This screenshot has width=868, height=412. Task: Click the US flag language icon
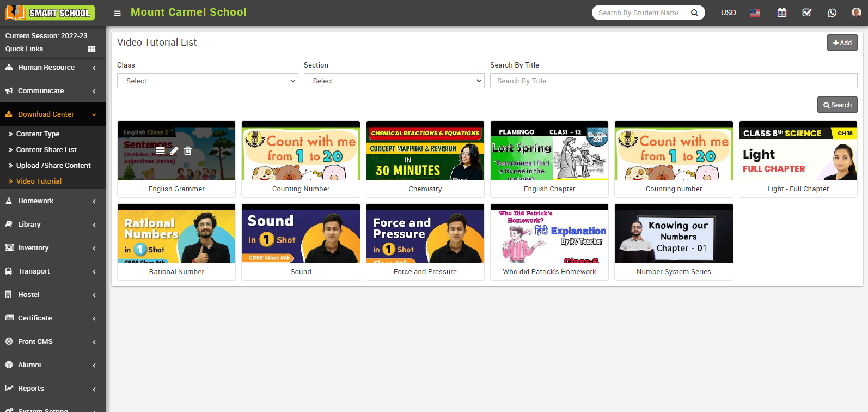pos(755,13)
